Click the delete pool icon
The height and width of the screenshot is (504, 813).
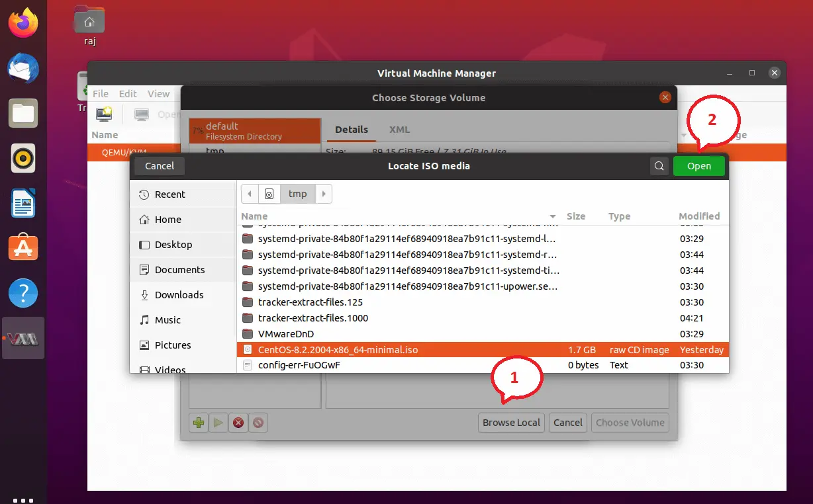[258, 423]
